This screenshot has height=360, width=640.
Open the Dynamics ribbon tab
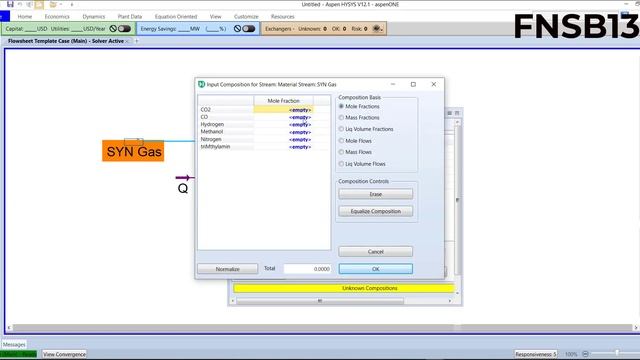(93, 16)
